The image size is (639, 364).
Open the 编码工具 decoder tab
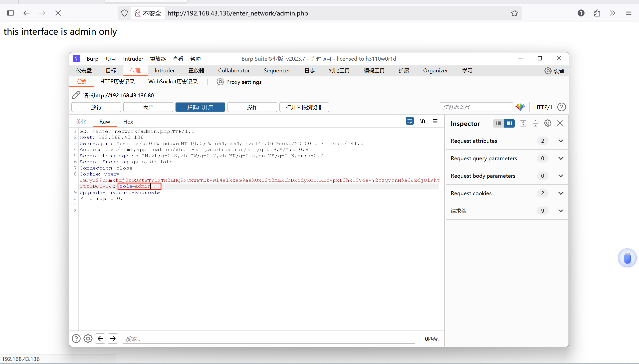point(374,70)
